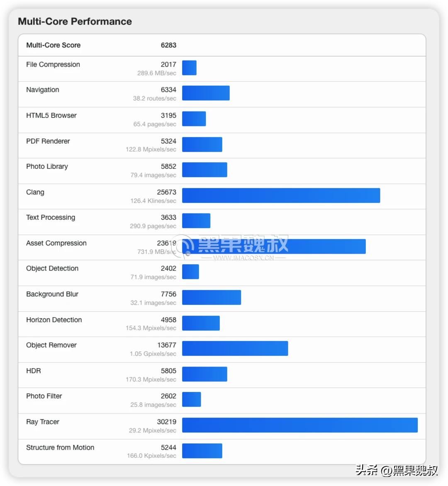Select the Structure from Motion label
Viewport: 448px width, 486px height.
tap(60, 448)
